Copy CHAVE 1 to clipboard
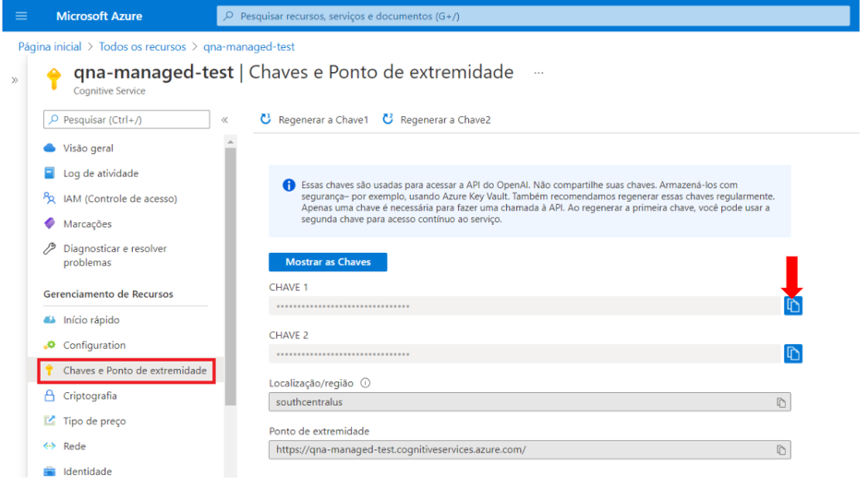Viewport: 868px width, 500px height. click(792, 306)
